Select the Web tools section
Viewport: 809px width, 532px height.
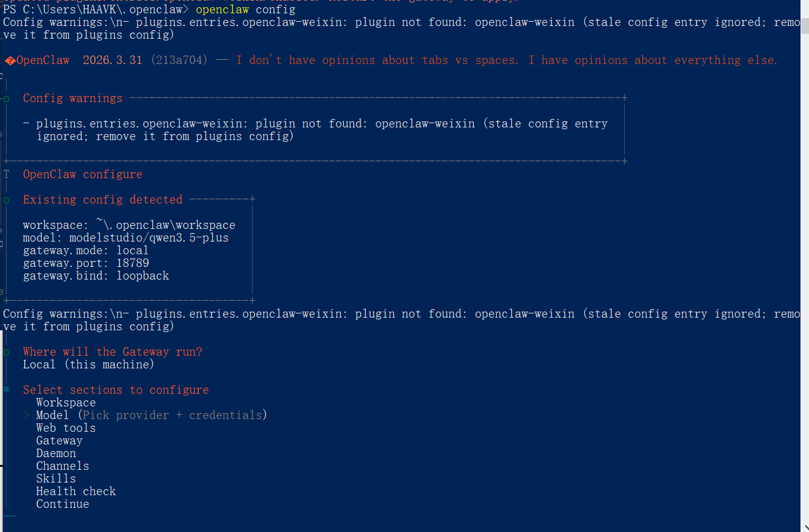[x=66, y=428]
